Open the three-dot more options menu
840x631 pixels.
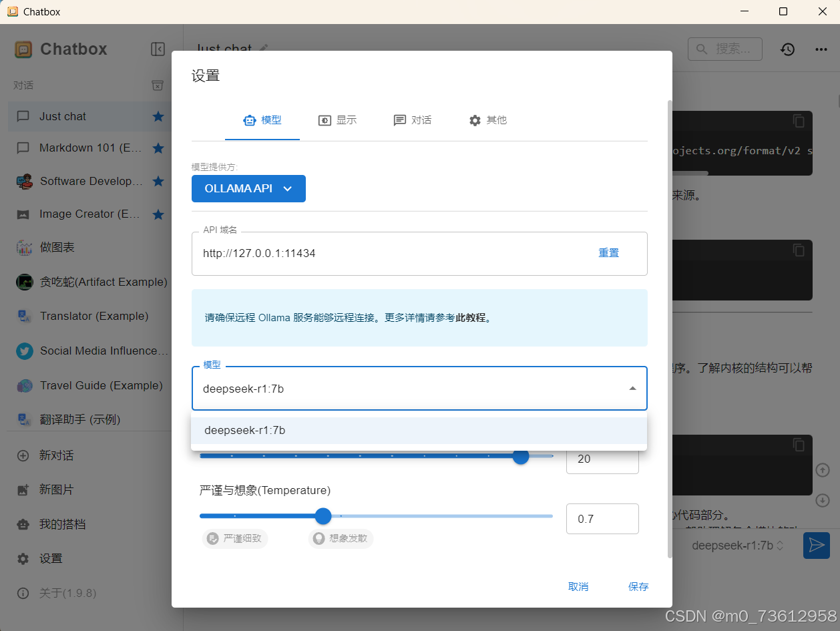[821, 49]
